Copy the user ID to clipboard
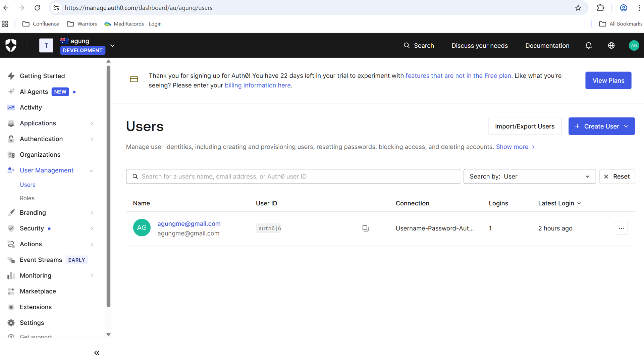Viewport: 644px width, 361px height. click(365, 228)
